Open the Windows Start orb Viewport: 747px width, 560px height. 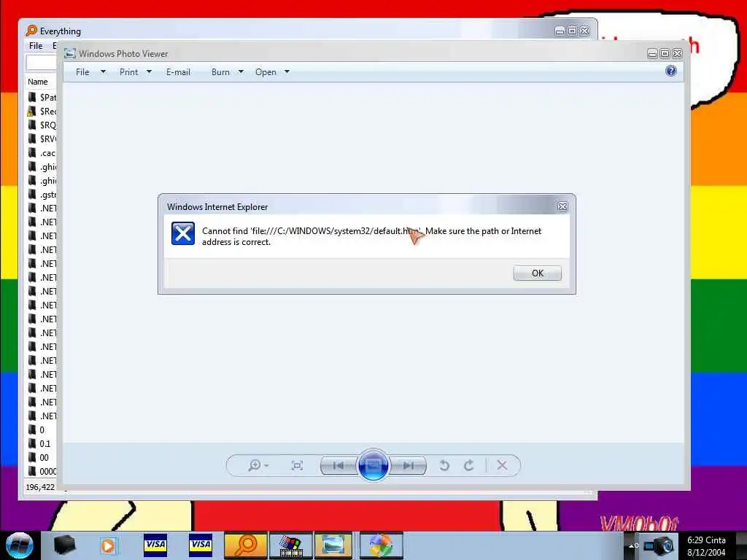click(20, 545)
